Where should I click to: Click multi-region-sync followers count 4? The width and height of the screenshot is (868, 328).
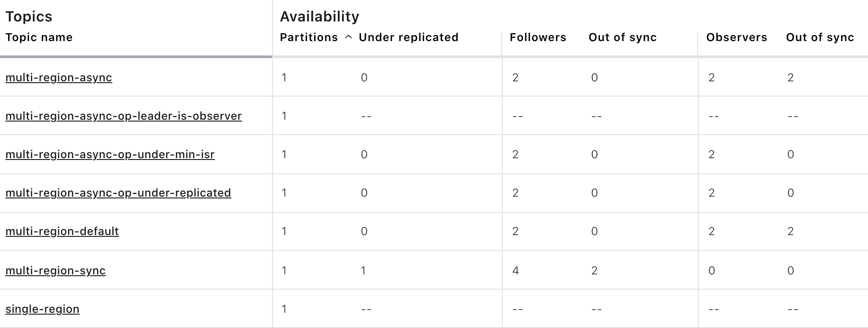pyautogui.click(x=515, y=270)
